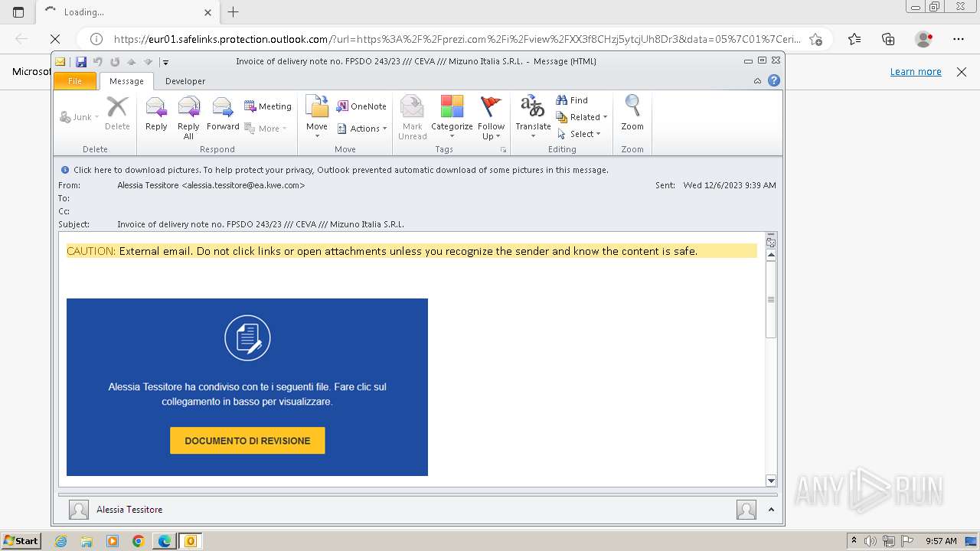Stop loading the page in Edge
This screenshot has width=980, height=551.
(x=55, y=39)
